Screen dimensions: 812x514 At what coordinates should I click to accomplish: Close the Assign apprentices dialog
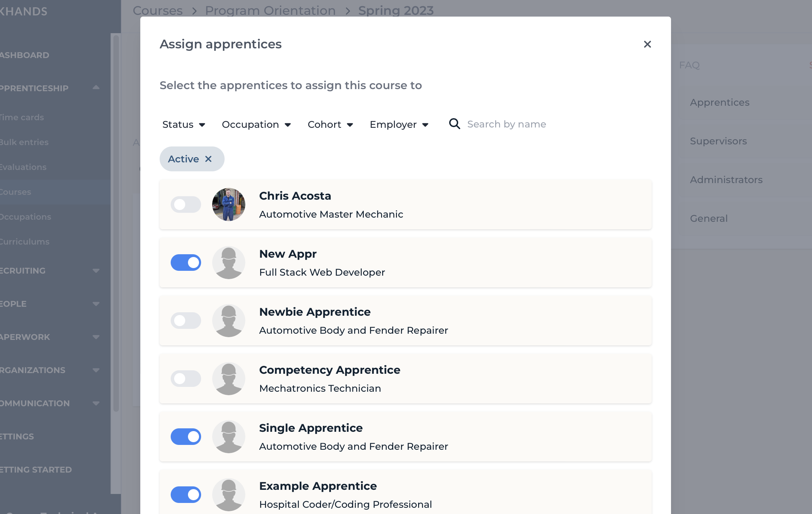tap(647, 44)
